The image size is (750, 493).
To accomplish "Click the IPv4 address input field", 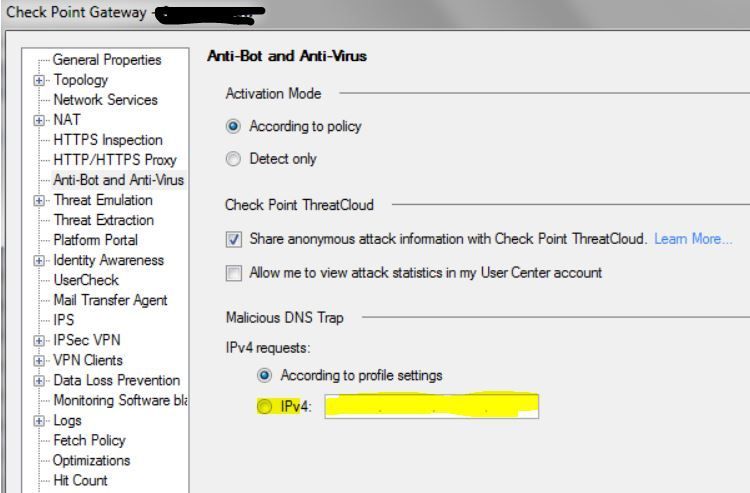I will (x=431, y=407).
